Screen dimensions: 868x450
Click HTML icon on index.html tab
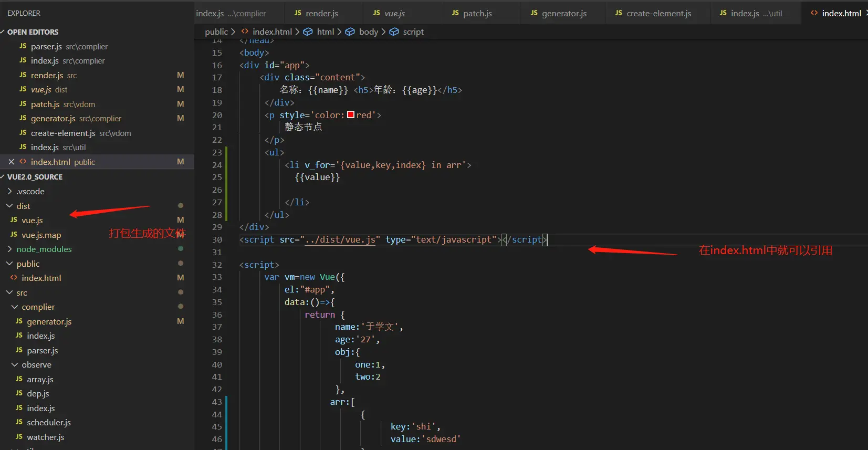pos(814,13)
